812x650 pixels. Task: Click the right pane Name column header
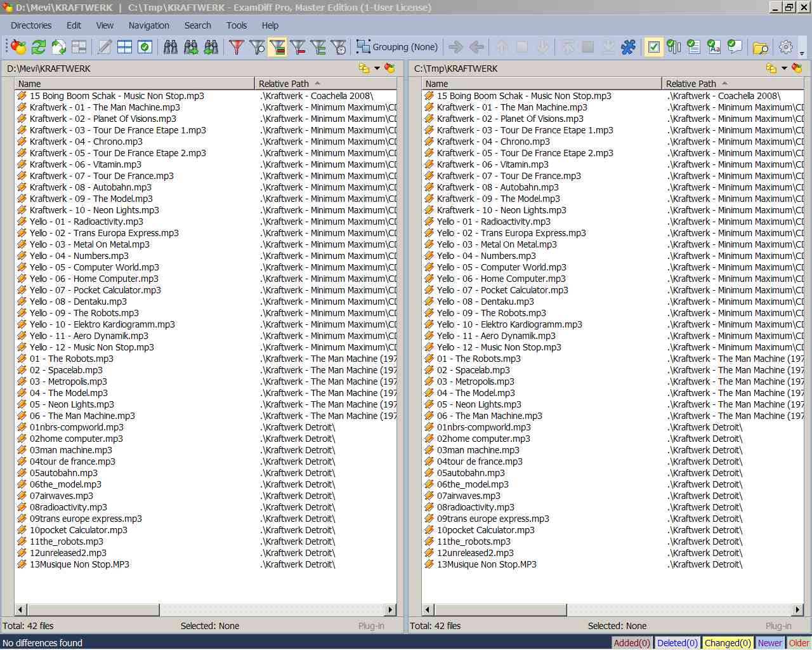pyautogui.click(x=542, y=83)
